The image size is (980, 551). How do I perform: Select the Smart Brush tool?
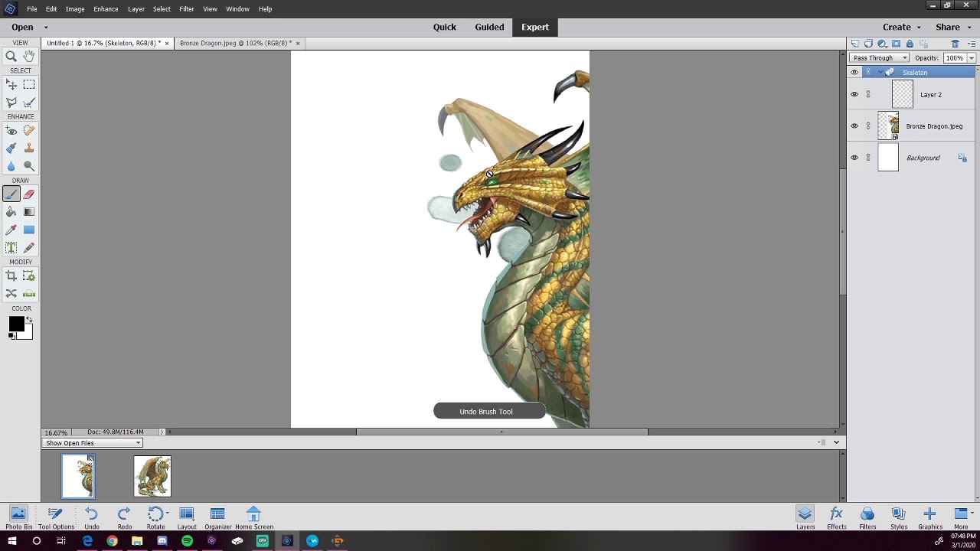click(x=11, y=148)
